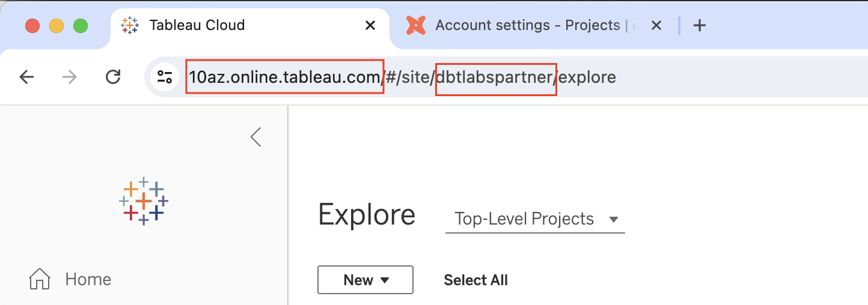Click the Select All link
The image size is (868, 305).
[x=475, y=280]
